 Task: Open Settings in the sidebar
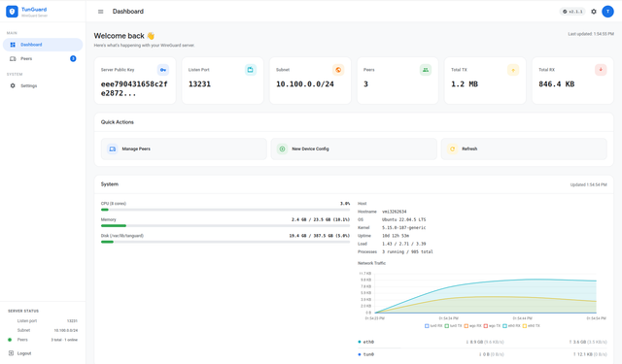[43, 85]
